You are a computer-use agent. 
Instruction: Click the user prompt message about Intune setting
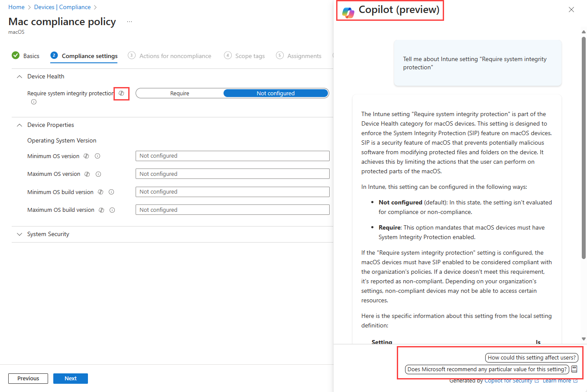pos(478,63)
